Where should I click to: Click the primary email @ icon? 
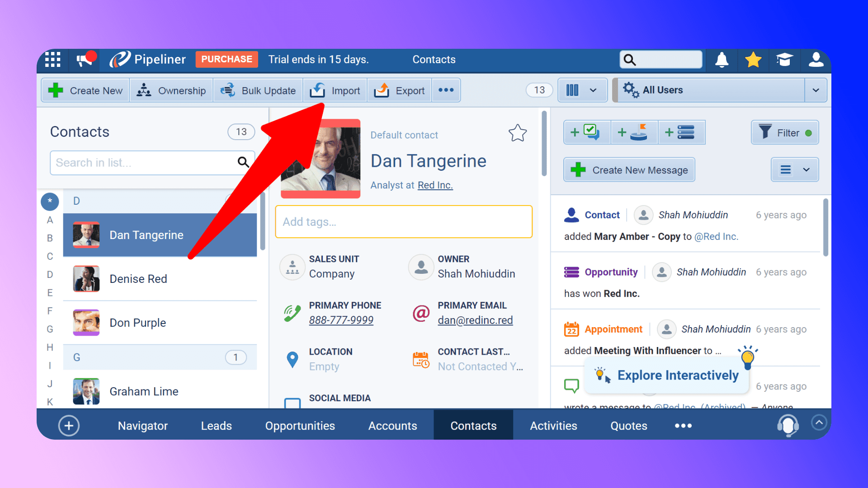421,313
